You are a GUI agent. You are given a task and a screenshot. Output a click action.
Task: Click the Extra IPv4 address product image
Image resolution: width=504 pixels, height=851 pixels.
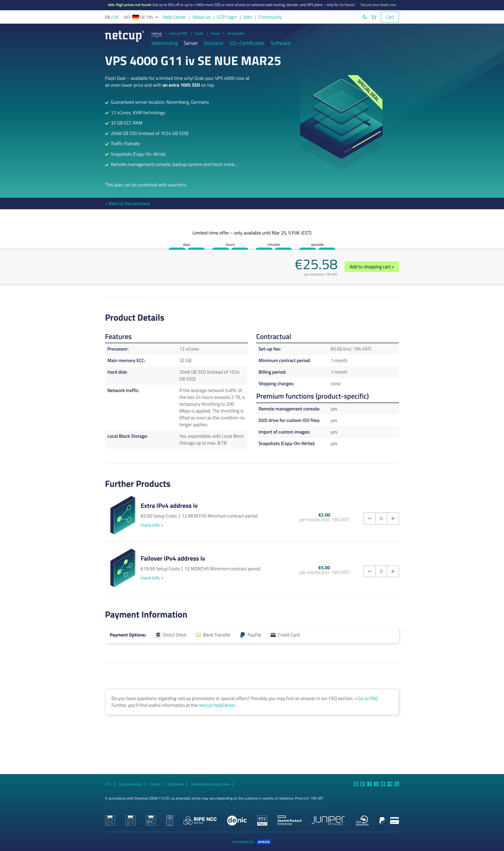point(123,515)
